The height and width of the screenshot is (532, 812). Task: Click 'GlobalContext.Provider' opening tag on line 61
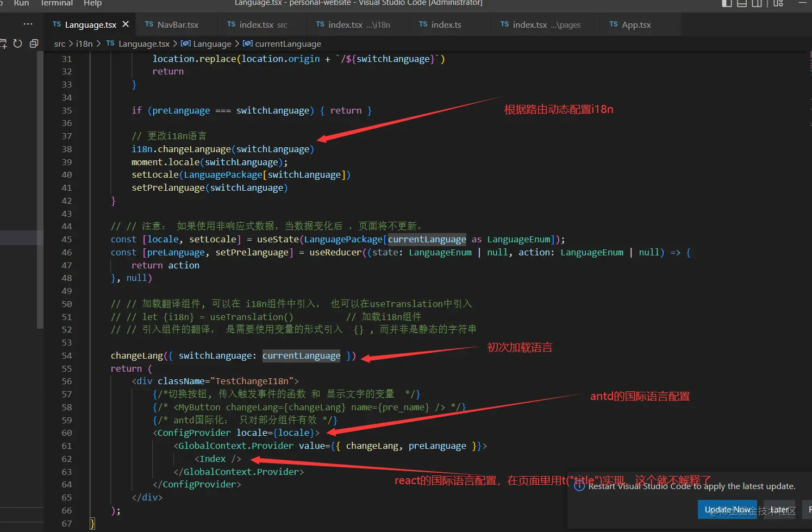coord(236,446)
